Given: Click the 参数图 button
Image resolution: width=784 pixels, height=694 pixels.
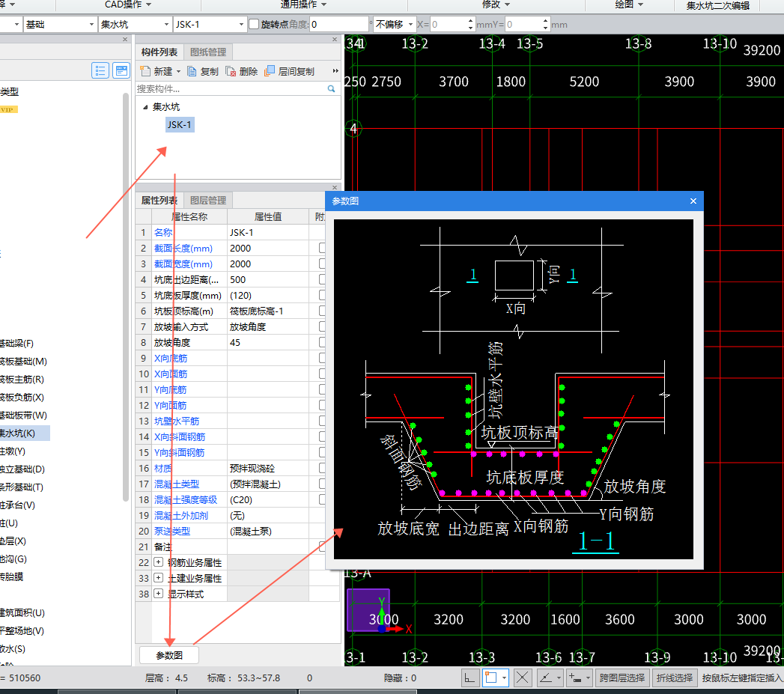Looking at the screenshot, I should pos(168,655).
